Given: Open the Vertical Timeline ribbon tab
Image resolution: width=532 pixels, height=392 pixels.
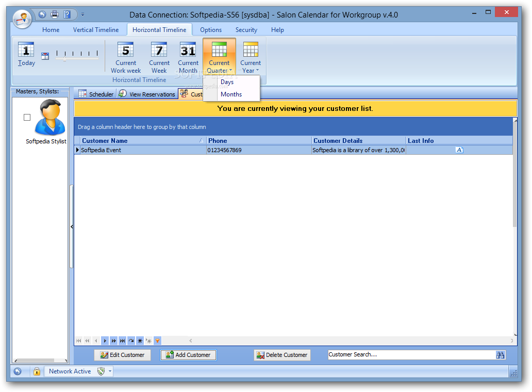Looking at the screenshot, I should tap(96, 30).
